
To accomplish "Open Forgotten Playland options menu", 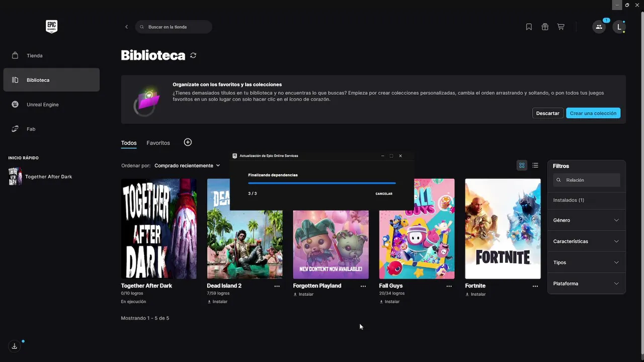I will [x=363, y=286].
